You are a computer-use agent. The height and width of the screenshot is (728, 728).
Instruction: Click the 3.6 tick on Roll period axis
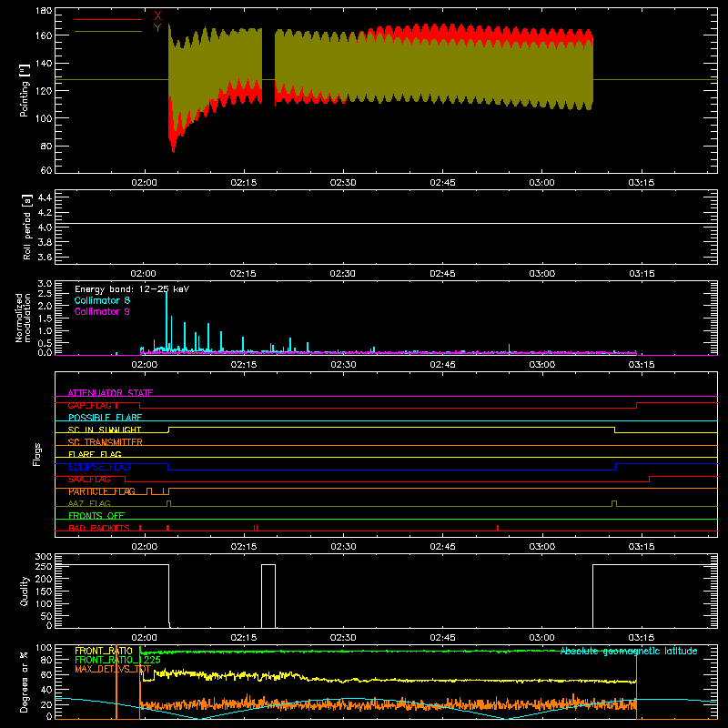coord(45,257)
